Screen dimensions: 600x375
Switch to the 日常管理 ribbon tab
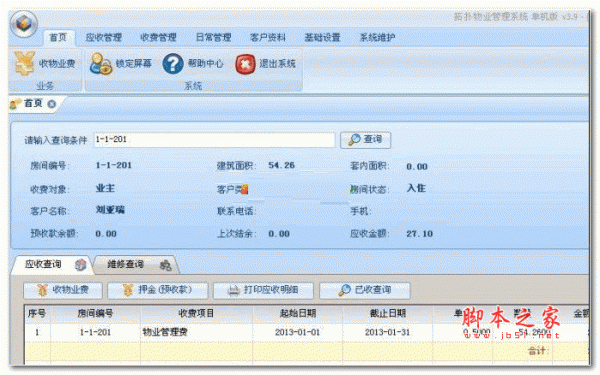[x=214, y=38]
